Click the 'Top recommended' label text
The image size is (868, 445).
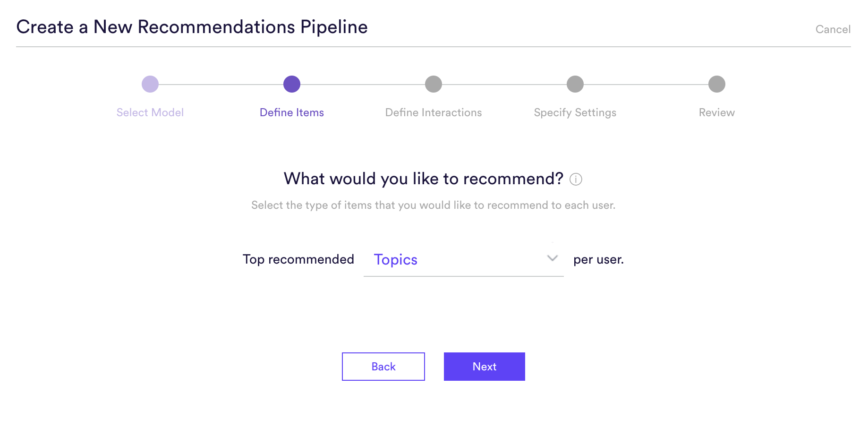tap(298, 259)
